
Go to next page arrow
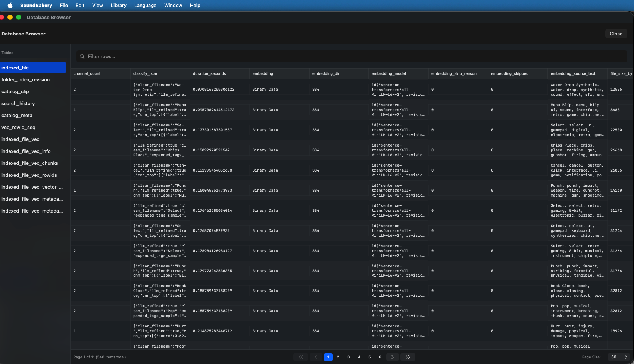coord(392,357)
